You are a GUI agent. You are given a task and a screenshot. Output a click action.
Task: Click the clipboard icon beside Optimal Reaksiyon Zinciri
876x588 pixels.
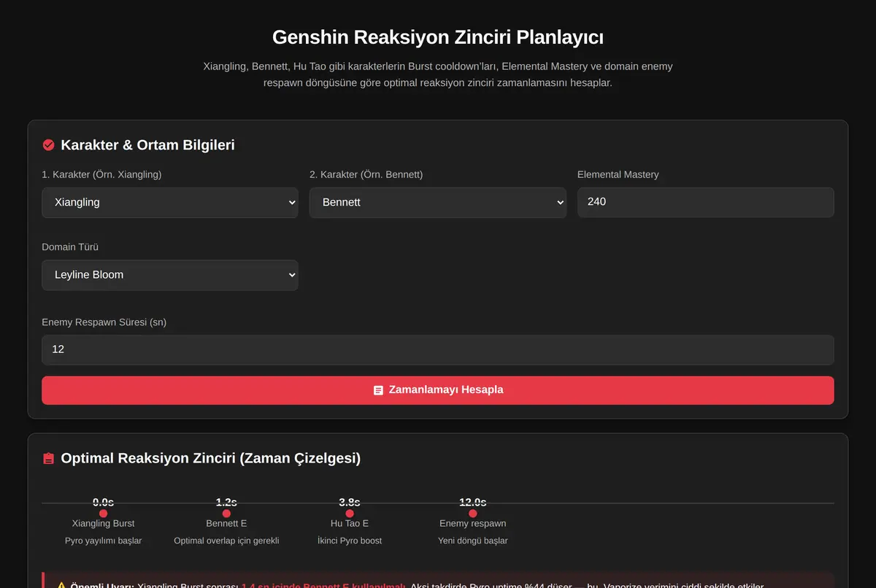point(49,459)
